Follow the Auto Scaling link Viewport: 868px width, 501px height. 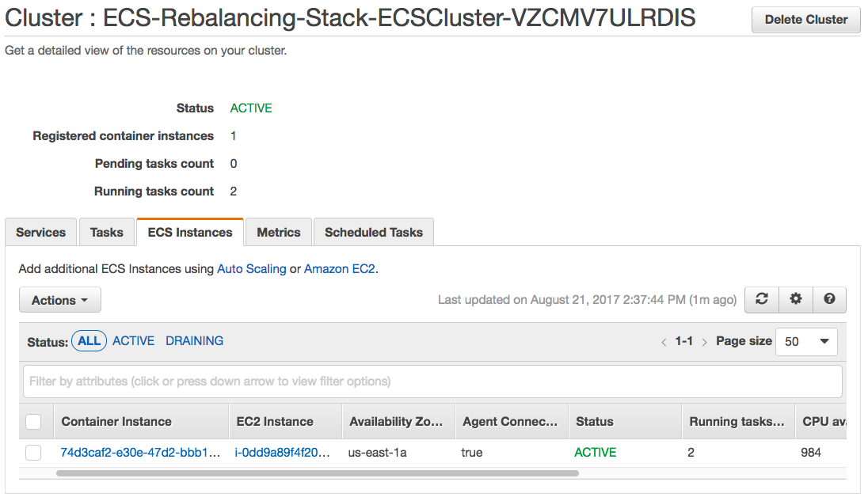[x=252, y=269]
